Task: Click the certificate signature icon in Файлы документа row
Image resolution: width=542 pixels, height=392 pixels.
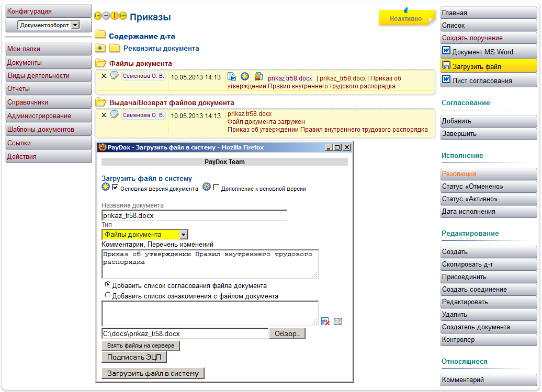Action: (x=258, y=77)
